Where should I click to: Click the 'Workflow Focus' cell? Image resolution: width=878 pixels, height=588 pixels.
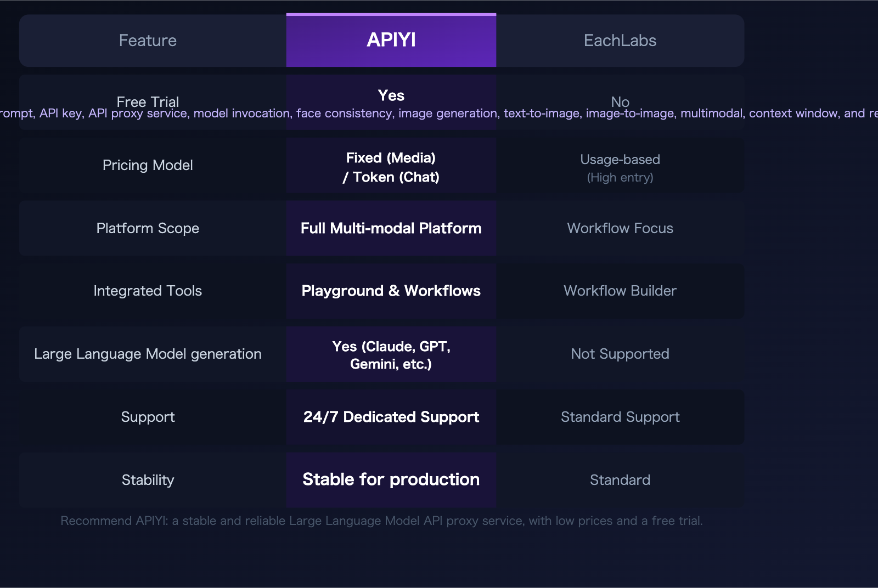[x=620, y=228]
